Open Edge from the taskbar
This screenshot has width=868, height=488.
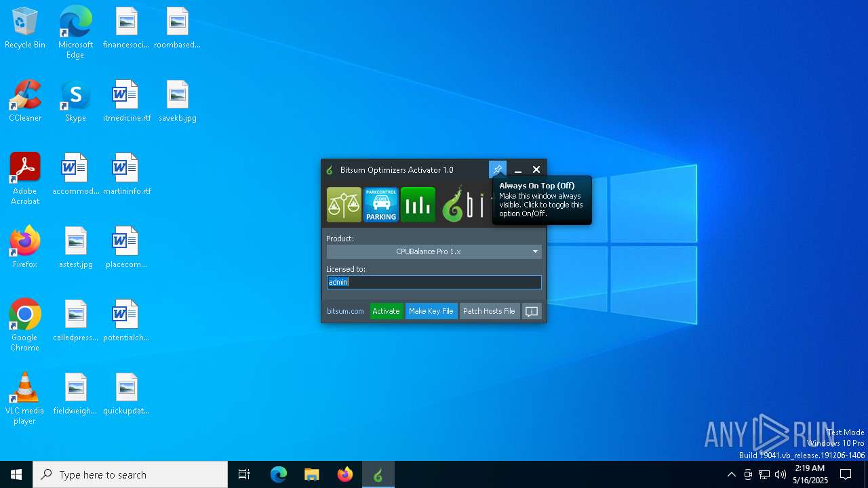click(x=279, y=474)
